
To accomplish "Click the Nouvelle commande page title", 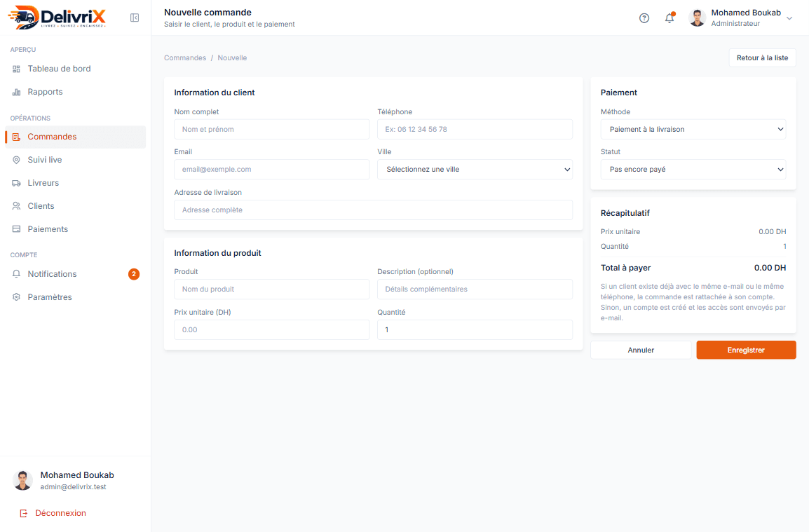I will (208, 13).
